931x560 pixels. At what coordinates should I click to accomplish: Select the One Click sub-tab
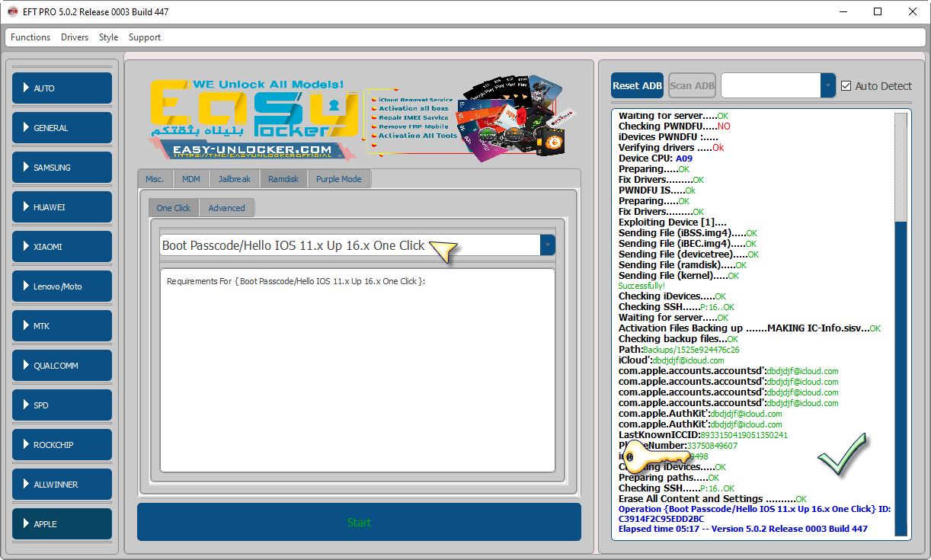(174, 208)
